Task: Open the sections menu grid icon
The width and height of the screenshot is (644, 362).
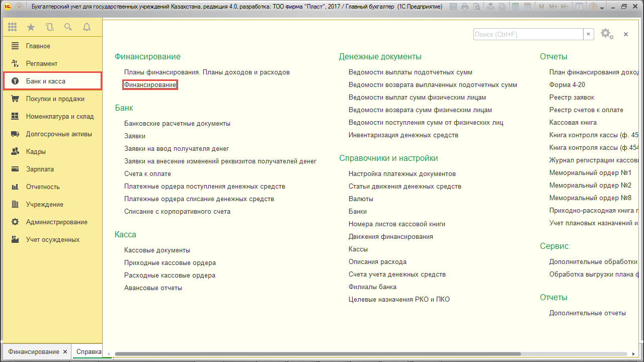Action: tap(13, 27)
